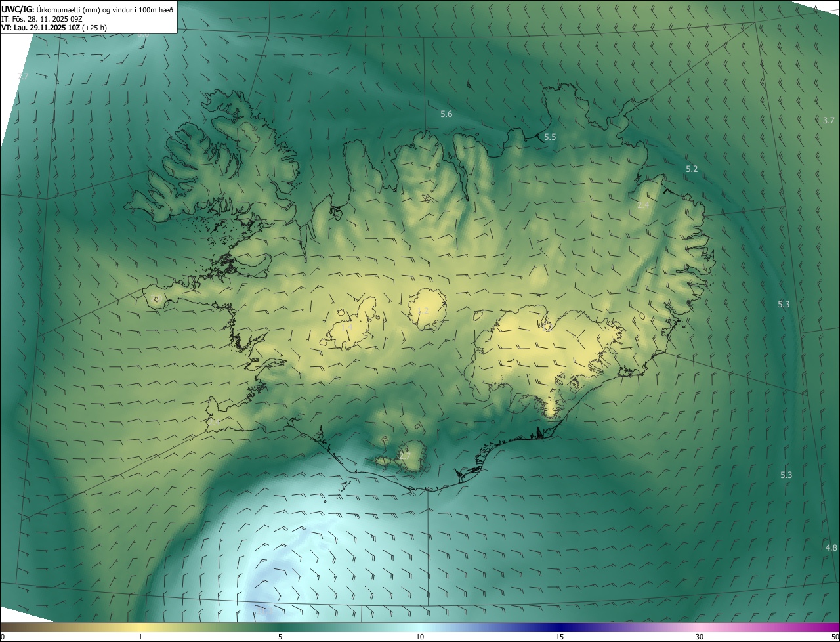Click the initial time "IT: Fös. 28. 11. 2025 09Z"
This screenshot has height=642, width=840.
(42, 19)
